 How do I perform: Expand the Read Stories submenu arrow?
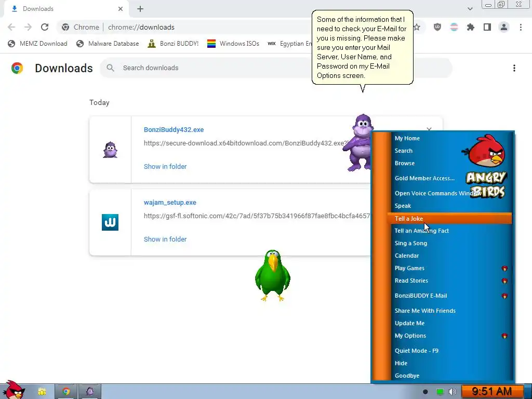coord(504,281)
